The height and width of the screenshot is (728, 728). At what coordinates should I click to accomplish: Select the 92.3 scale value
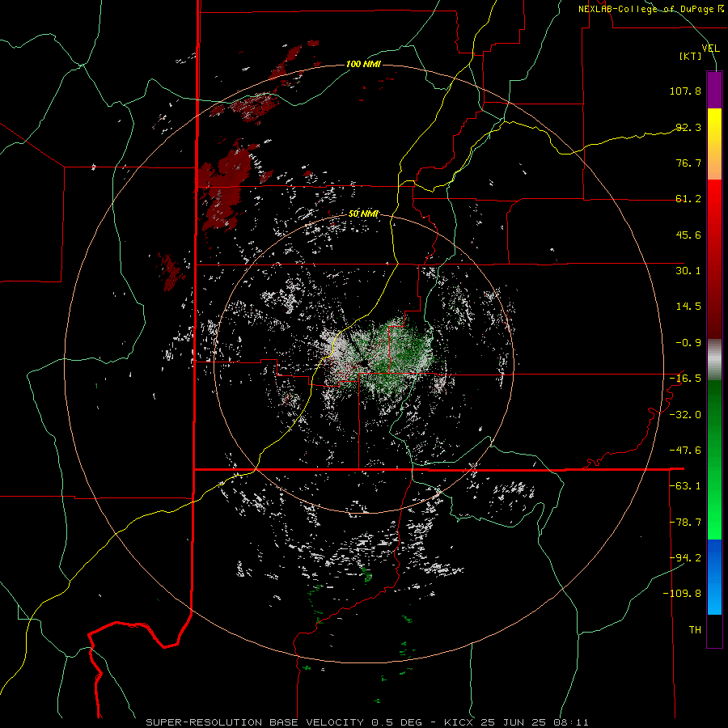[x=688, y=127]
